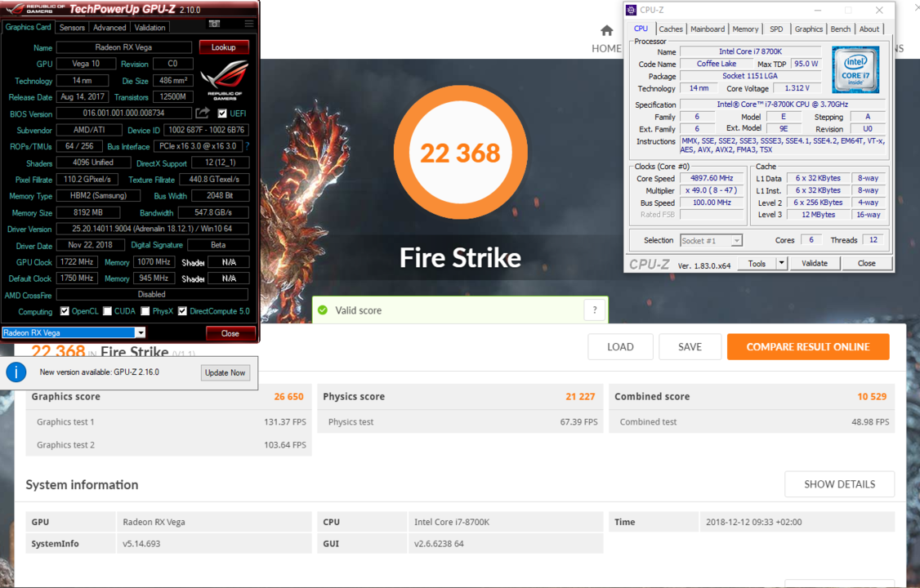
Task: Click the Intel Core i7 logo in CPU-Z
Action: coord(855,69)
